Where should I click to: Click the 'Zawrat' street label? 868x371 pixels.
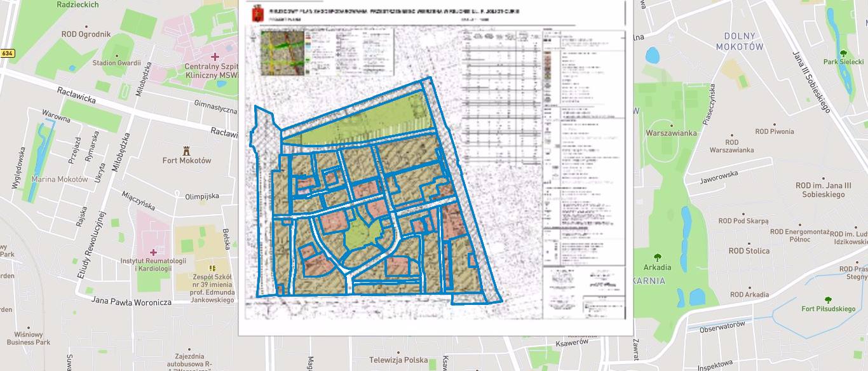(635, 351)
